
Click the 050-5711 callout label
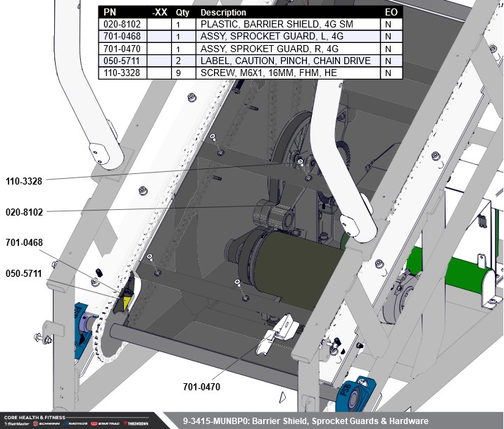pos(24,273)
